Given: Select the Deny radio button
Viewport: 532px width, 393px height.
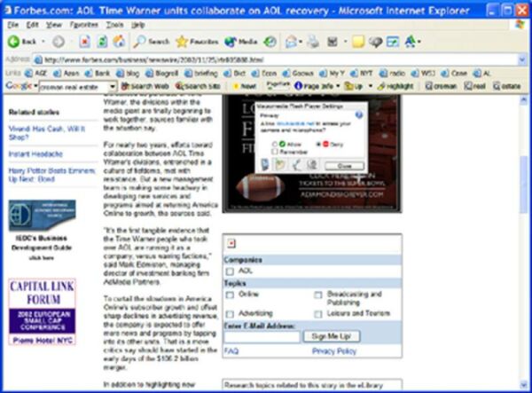Looking at the screenshot, I should pyautogui.click(x=318, y=145).
